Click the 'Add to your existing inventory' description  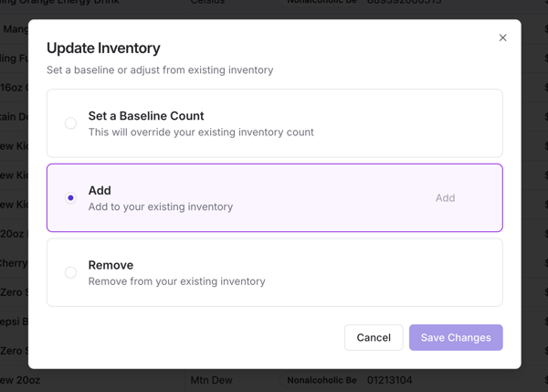click(161, 207)
